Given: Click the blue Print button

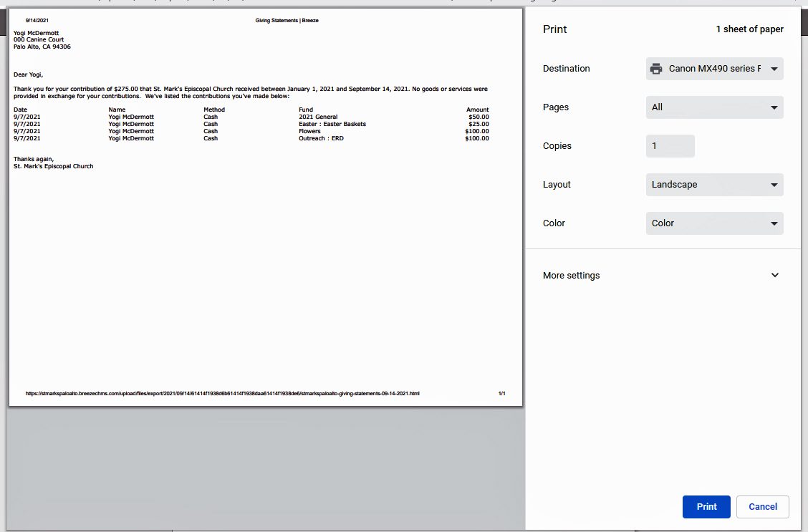Looking at the screenshot, I should [706, 507].
